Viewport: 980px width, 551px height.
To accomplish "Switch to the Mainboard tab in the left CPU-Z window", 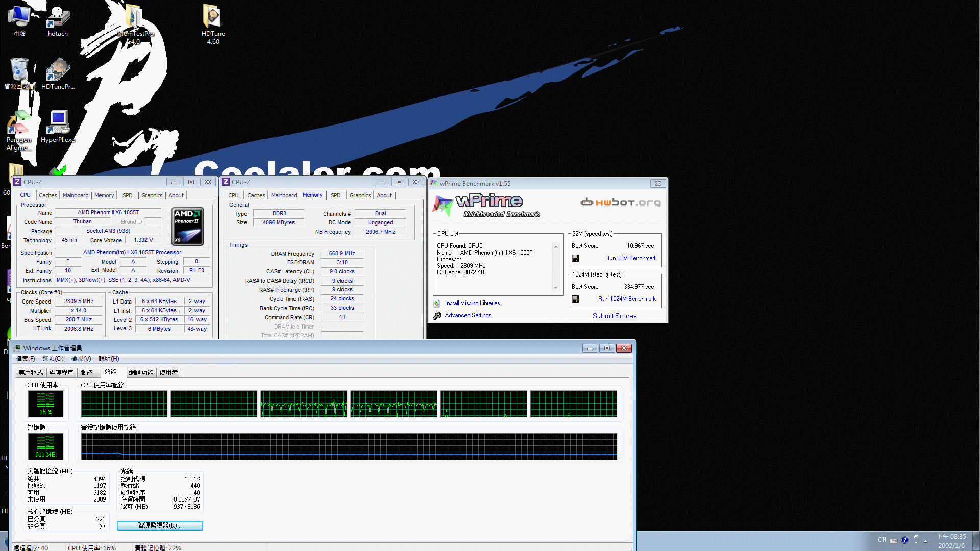I will pyautogui.click(x=76, y=195).
